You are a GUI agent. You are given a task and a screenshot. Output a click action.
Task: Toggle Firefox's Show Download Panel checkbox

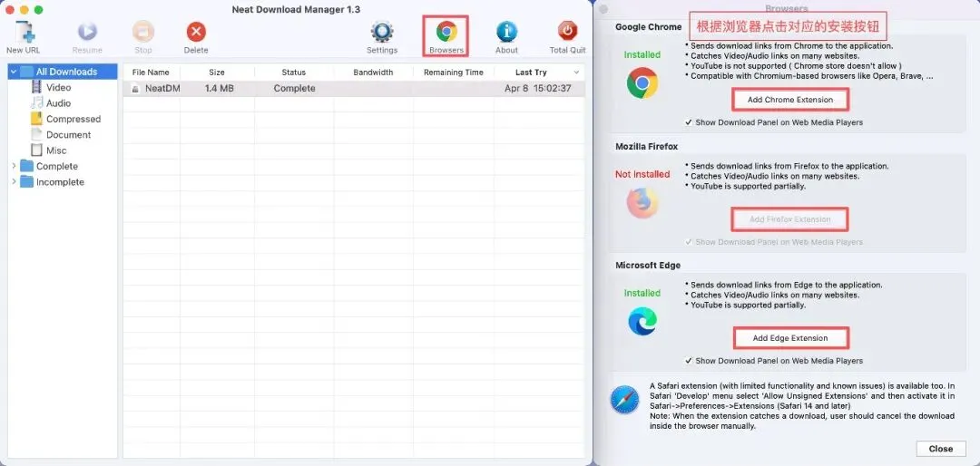point(689,242)
